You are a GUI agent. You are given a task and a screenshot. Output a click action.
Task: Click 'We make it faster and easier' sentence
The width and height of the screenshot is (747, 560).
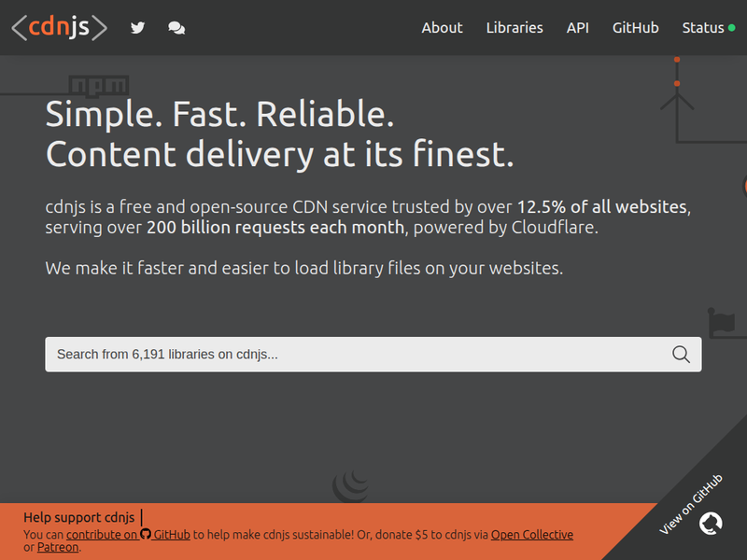coord(304,268)
